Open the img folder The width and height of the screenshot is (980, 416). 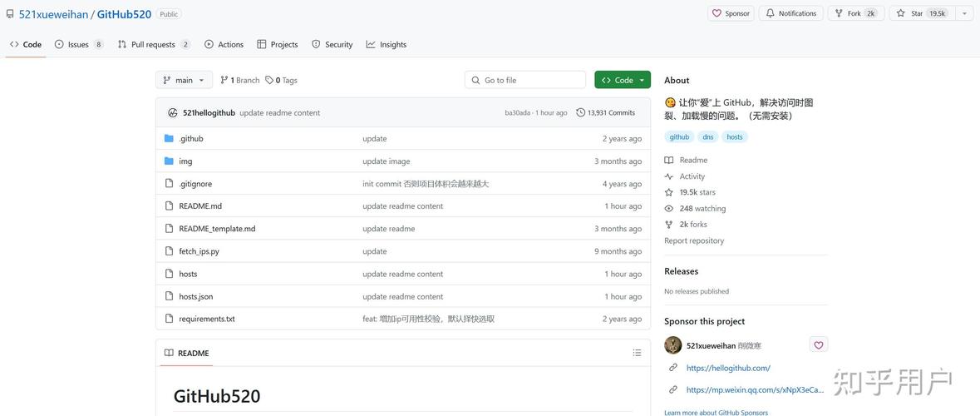pyautogui.click(x=185, y=161)
